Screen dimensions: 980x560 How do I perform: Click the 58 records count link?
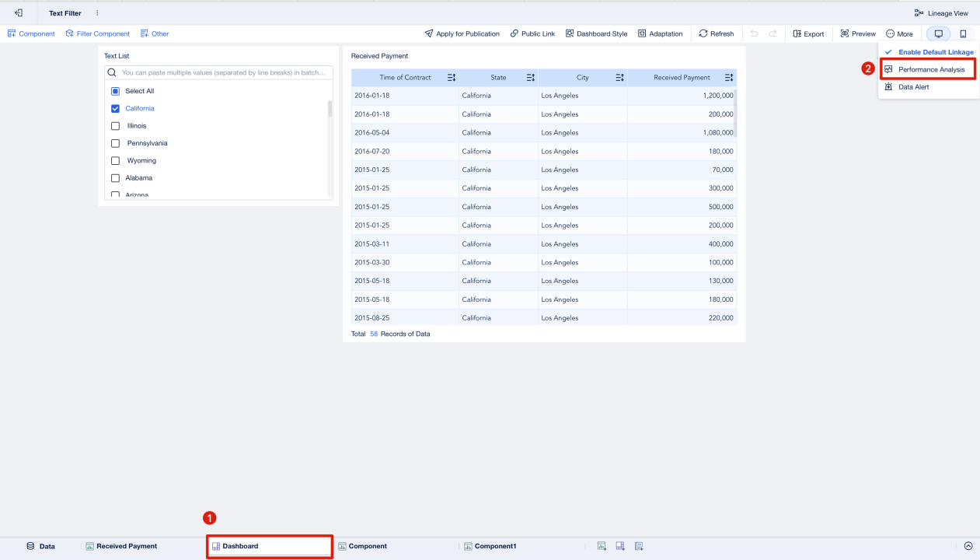[x=373, y=333]
